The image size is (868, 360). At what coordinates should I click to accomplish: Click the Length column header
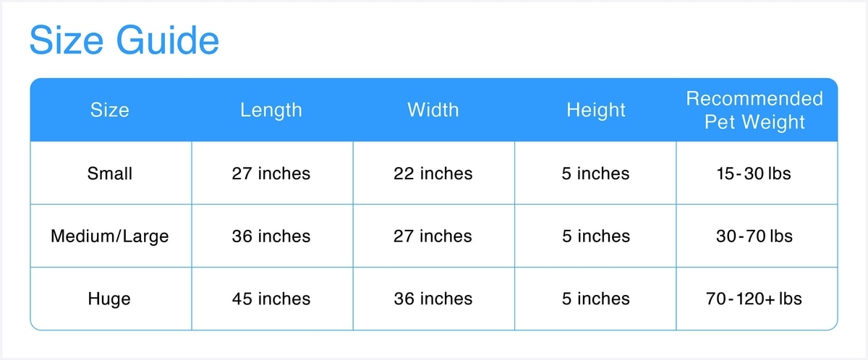coord(271,110)
